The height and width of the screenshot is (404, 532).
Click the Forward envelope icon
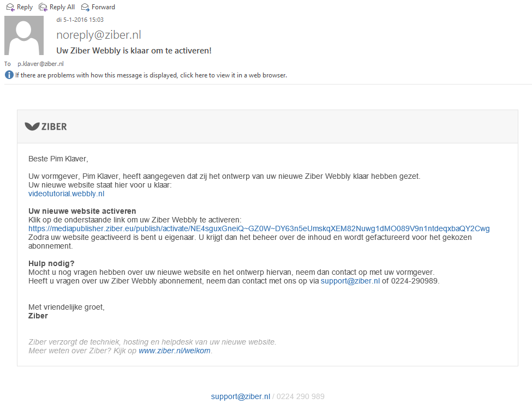pos(85,7)
